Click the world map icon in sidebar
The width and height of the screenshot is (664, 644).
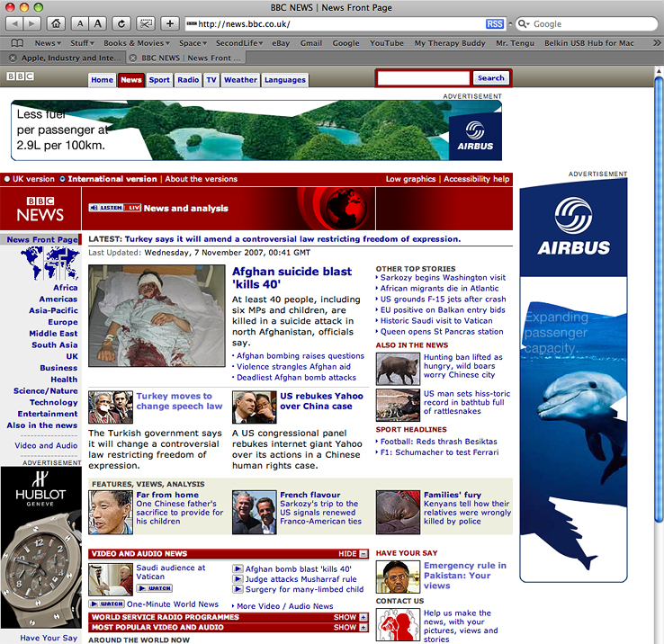pos(50,264)
